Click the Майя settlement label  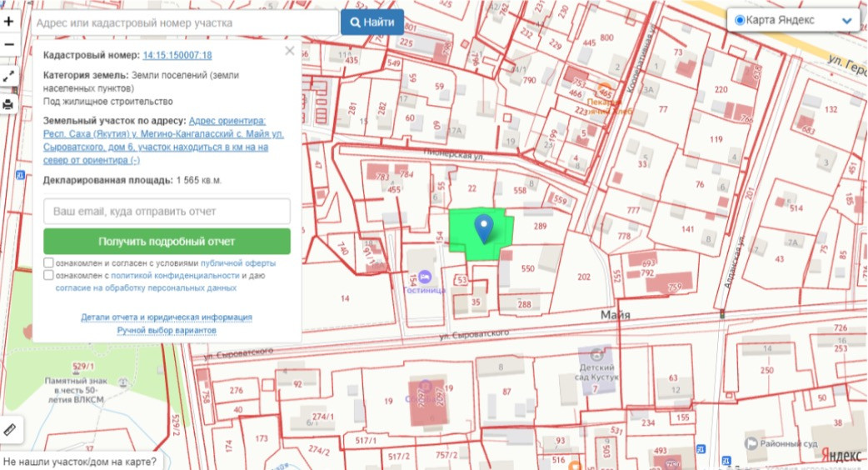coord(616,315)
